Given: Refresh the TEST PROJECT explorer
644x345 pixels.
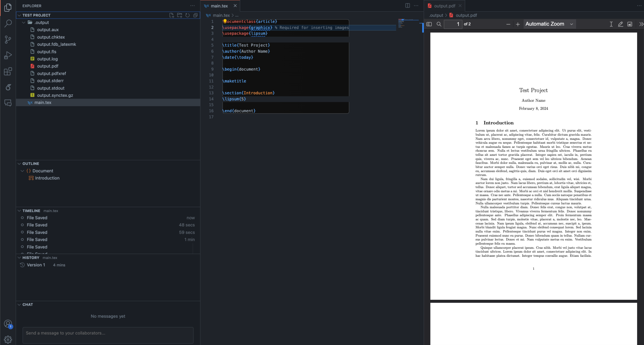Looking at the screenshot, I should tap(187, 15).
